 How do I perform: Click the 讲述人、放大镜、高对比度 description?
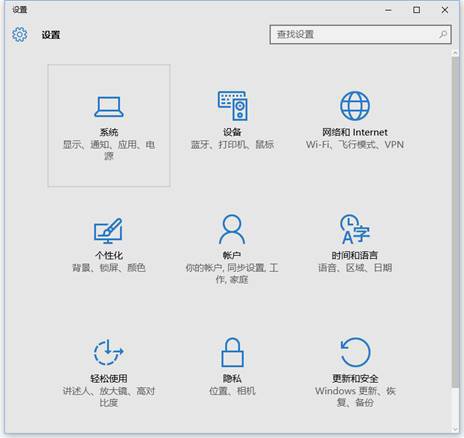pos(109,397)
